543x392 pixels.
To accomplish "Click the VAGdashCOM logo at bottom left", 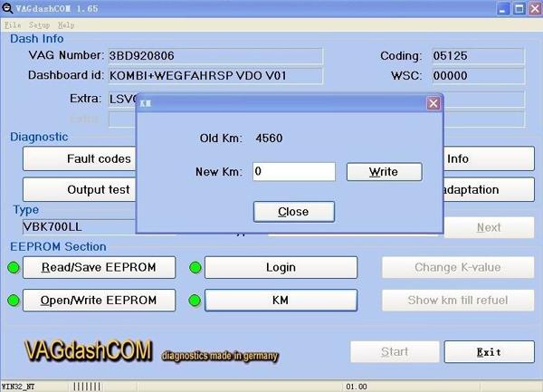I will click(x=88, y=352).
